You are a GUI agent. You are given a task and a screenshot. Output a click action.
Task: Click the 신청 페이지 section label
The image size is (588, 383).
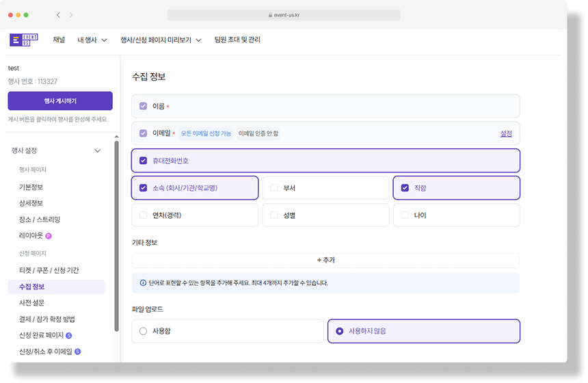pyautogui.click(x=33, y=253)
